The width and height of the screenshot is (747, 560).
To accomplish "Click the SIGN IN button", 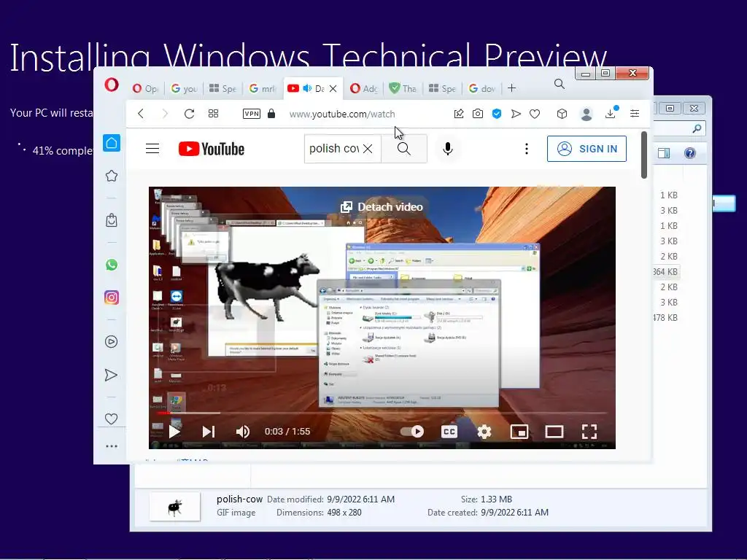I will coord(587,149).
